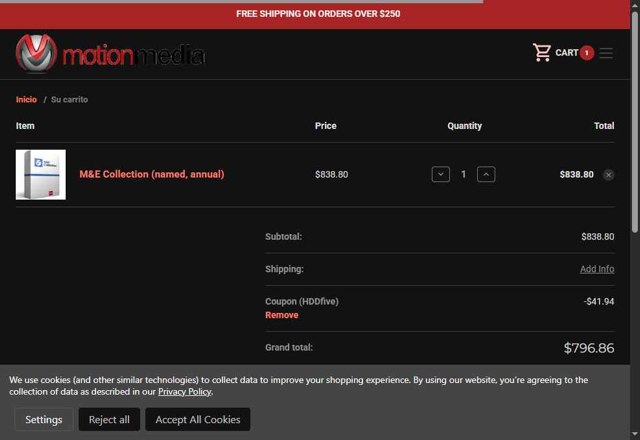Remove M&E Collection item with the X icon
Viewport: 640px width, 440px height.
point(608,175)
